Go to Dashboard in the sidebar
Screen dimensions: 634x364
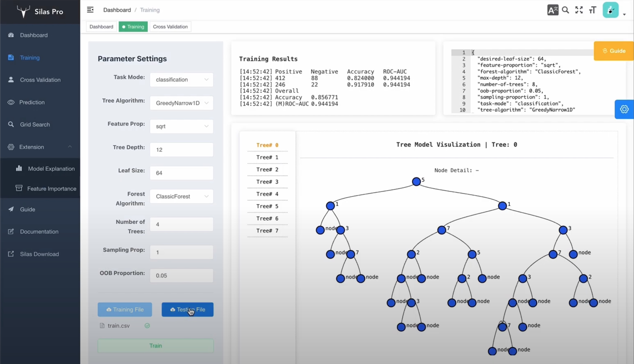40,35
